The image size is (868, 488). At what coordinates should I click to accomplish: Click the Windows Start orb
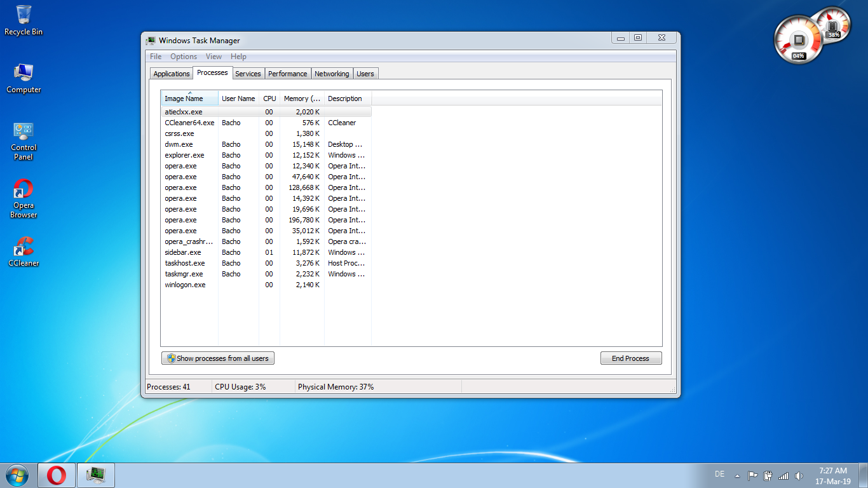tap(17, 475)
